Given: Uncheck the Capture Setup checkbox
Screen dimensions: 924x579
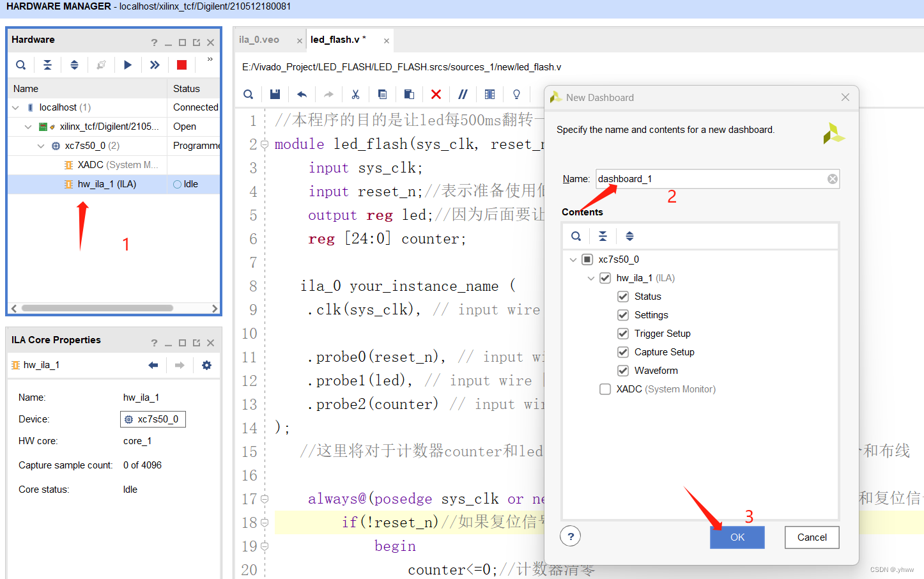Looking at the screenshot, I should coord(623,352).
